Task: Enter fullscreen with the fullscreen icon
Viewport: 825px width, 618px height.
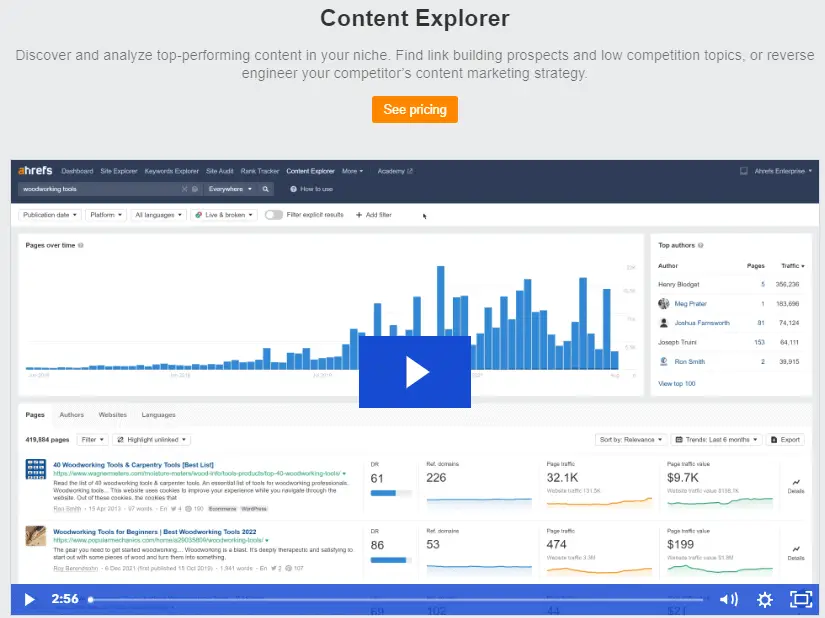Action: point(801,599)
